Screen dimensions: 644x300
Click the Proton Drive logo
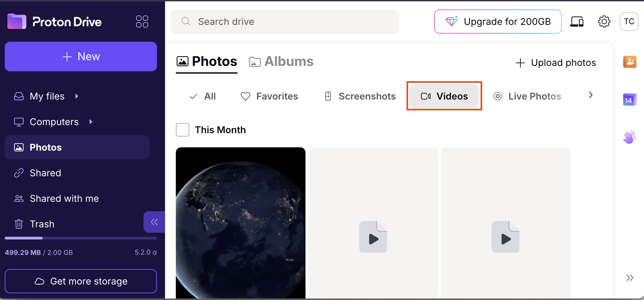(55, 22)
